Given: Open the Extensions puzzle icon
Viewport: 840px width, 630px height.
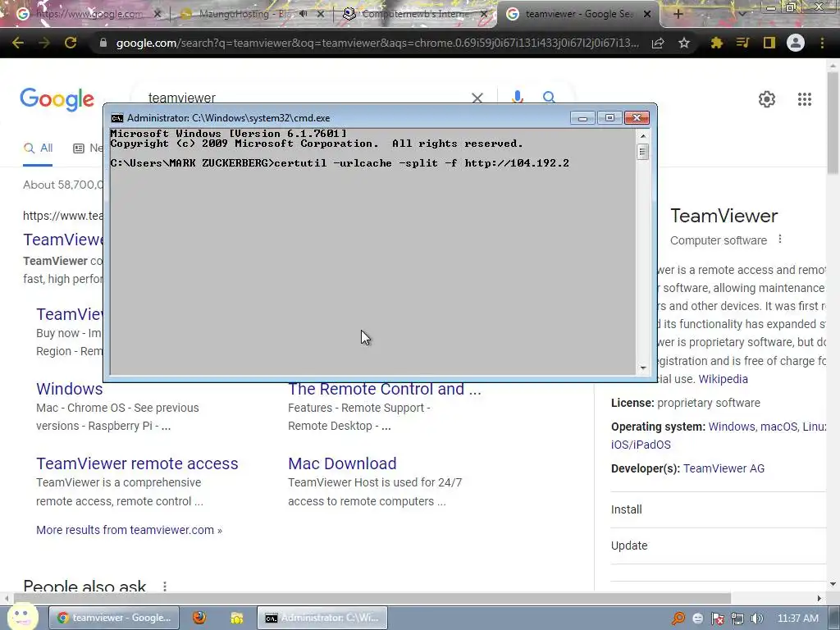Looking at the screenshot, I should tap(717, 43).
